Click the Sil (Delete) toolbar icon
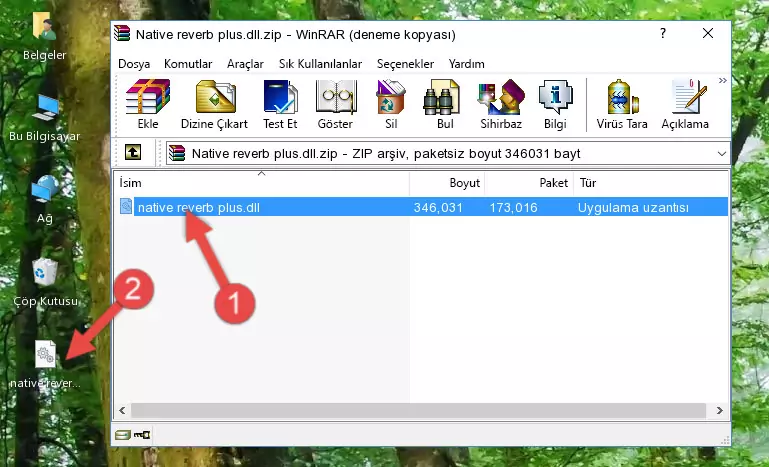The image size is (769, 467). [x=391, y=104]
